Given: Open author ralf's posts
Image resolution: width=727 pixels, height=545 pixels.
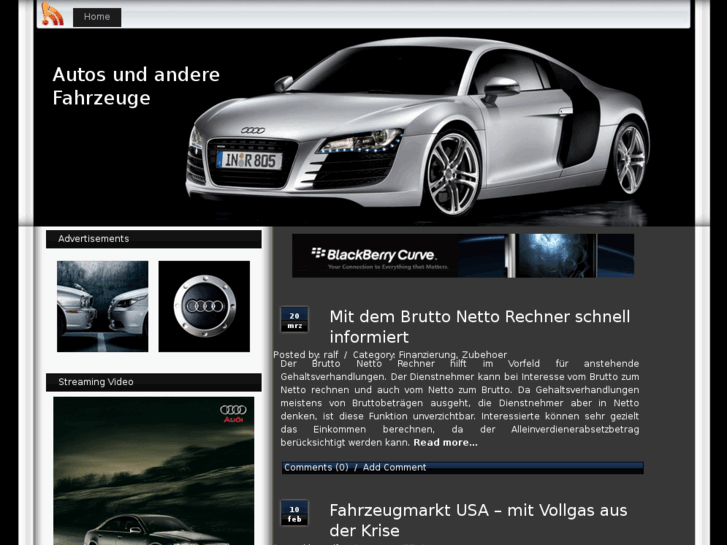Looking at the screenshot, I should [331, 355].
